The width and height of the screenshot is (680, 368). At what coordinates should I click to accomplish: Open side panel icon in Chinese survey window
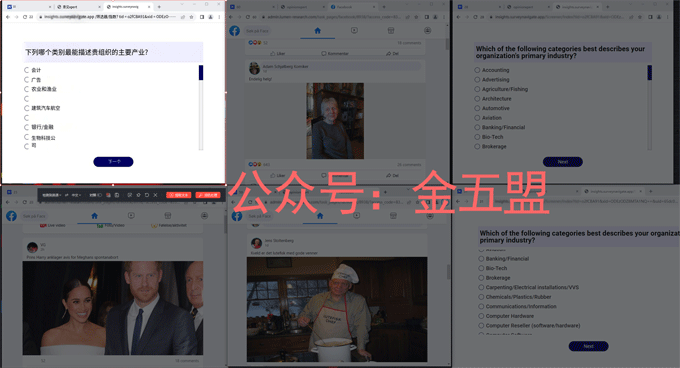point(202,17)
